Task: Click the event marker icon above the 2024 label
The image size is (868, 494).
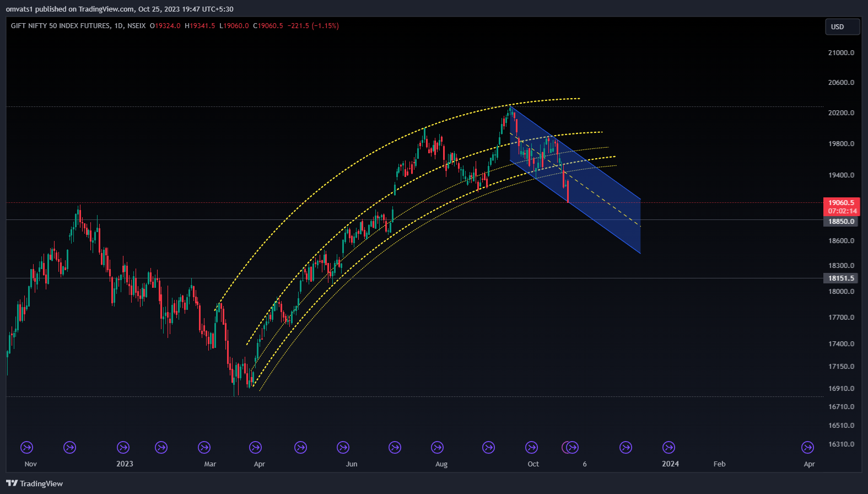Action: (668, 448)
